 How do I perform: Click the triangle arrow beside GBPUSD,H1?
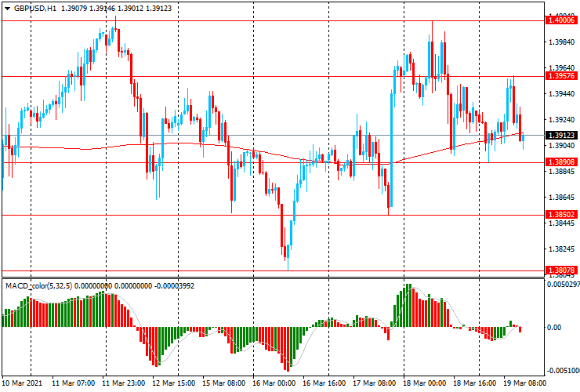pos(6,7)
